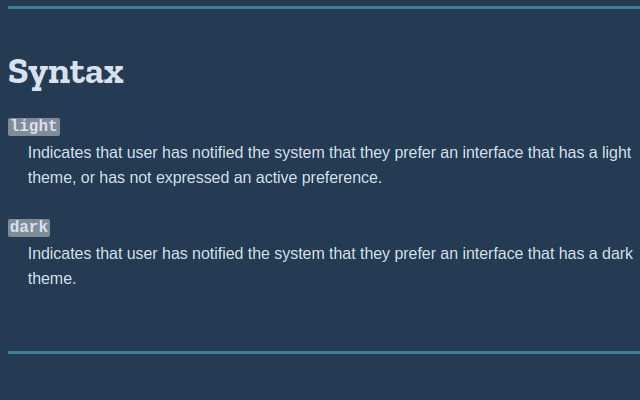Click the Syntax section heading
The image size is (640, 400).
coord(66,73)
